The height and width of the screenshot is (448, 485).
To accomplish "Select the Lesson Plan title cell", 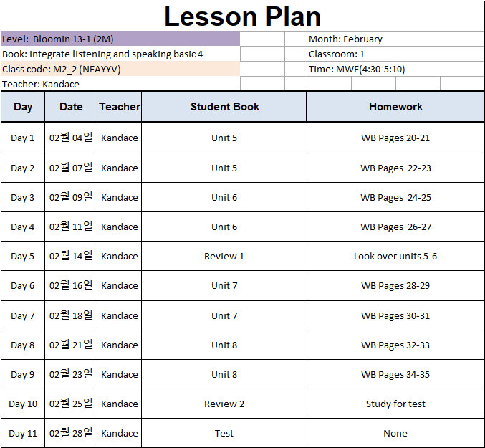I will click(x=242, y=16).
